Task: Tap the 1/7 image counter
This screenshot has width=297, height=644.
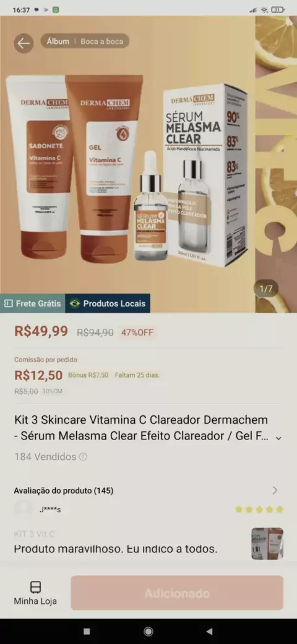Action: coord(265,289)
